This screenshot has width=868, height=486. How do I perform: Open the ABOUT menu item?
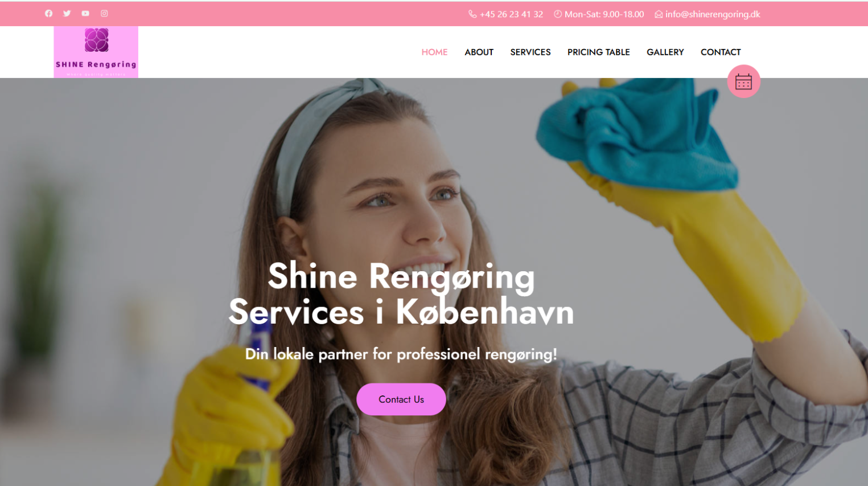(479, 52)
